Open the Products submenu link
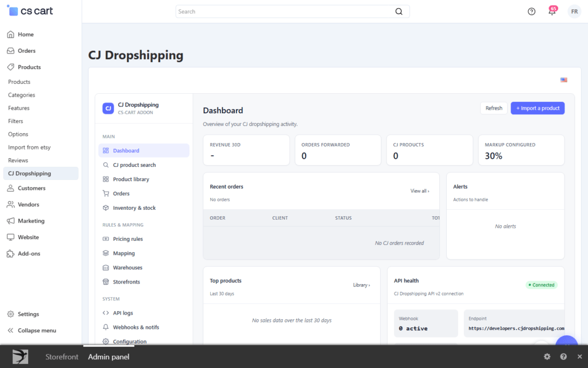 point(19,82)
